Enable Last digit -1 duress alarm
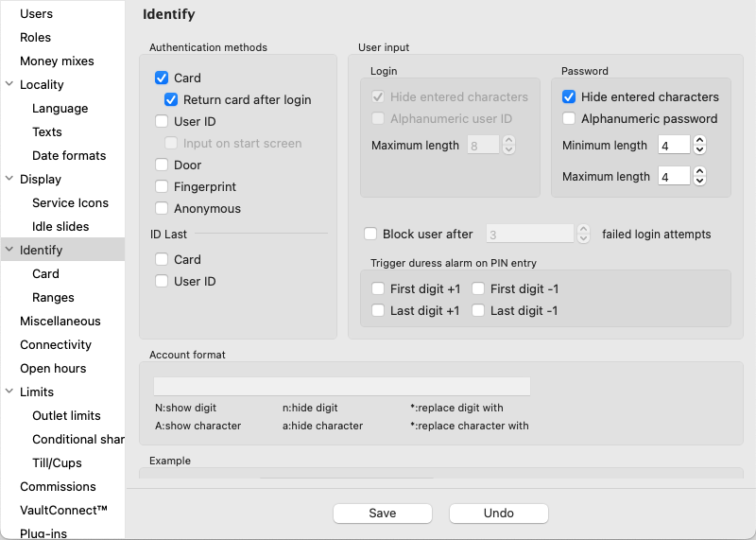Viewport: 756px width, 540px height. pos(478,311)
